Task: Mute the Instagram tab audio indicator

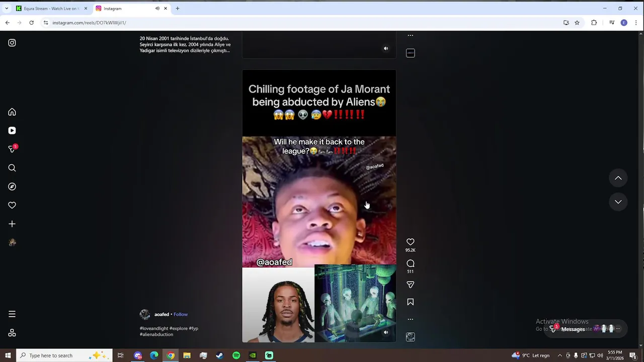Action: tap(157, 9)
